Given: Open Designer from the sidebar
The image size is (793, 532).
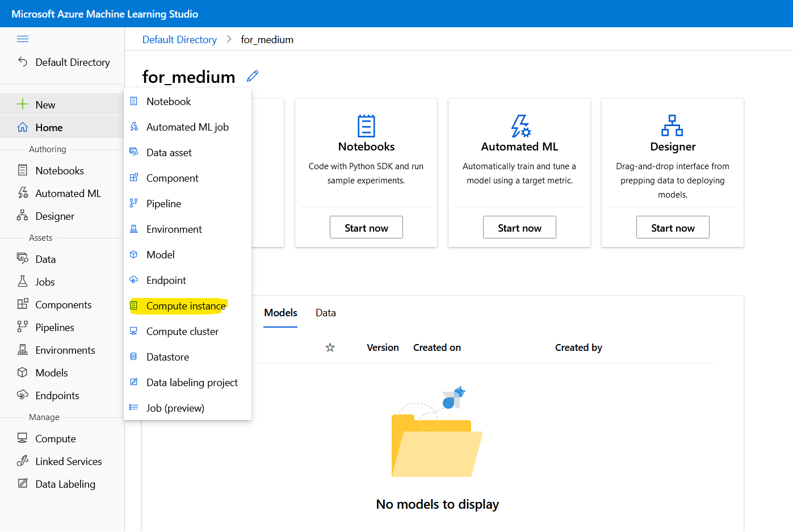Looking at the screenshot, I should (62, 216).
